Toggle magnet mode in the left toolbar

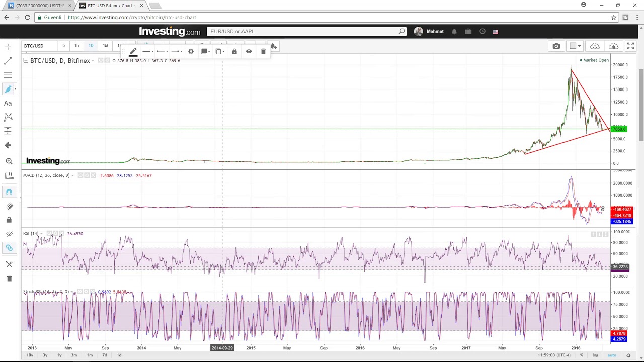[9, 192]
